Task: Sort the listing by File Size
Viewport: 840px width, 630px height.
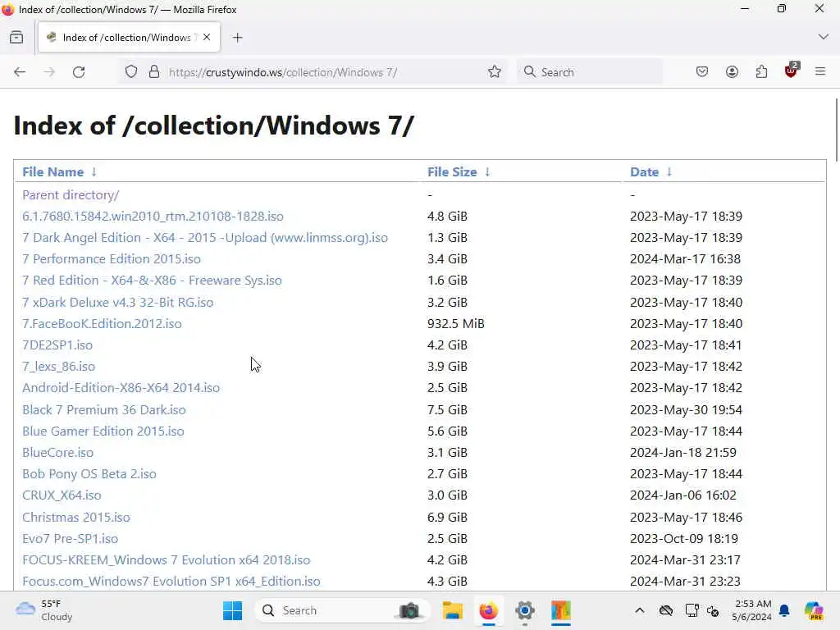Action: point(452,172)
